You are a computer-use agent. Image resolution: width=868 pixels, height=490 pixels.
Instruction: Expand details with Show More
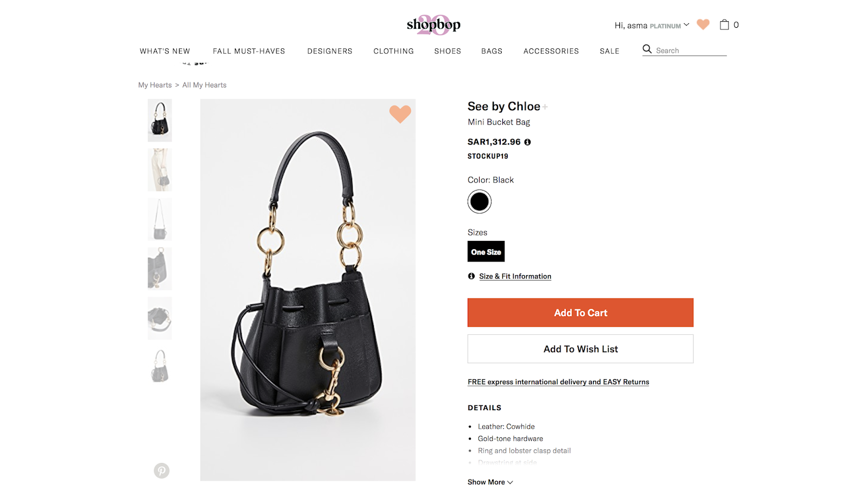coord(490,482)
